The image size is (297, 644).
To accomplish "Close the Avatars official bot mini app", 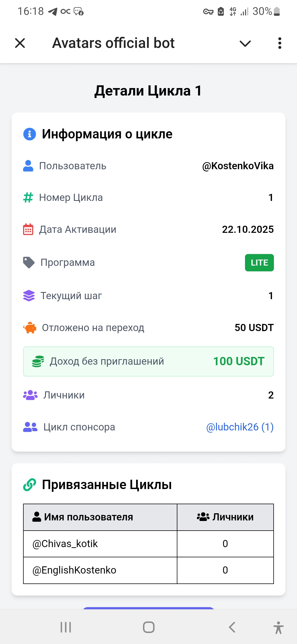I will coord(20,43).
